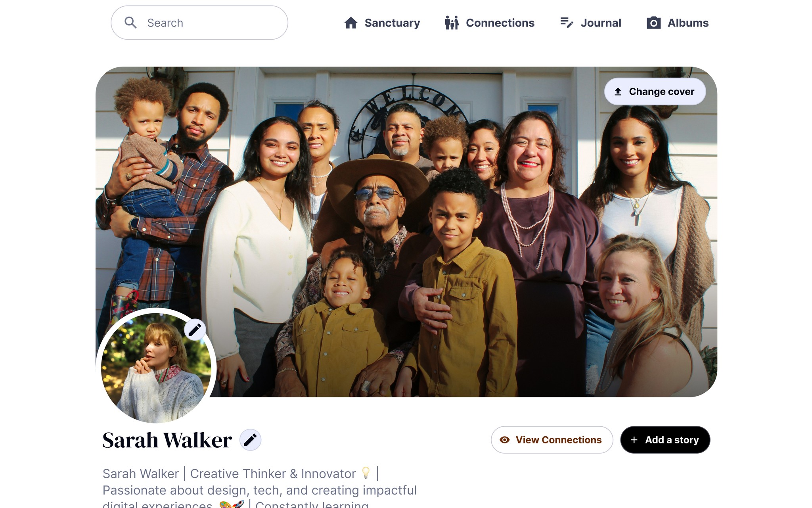Click the Sanctuary home icon
The height and width of the screenshot is (508, 812).
click(x=351, y=23)
